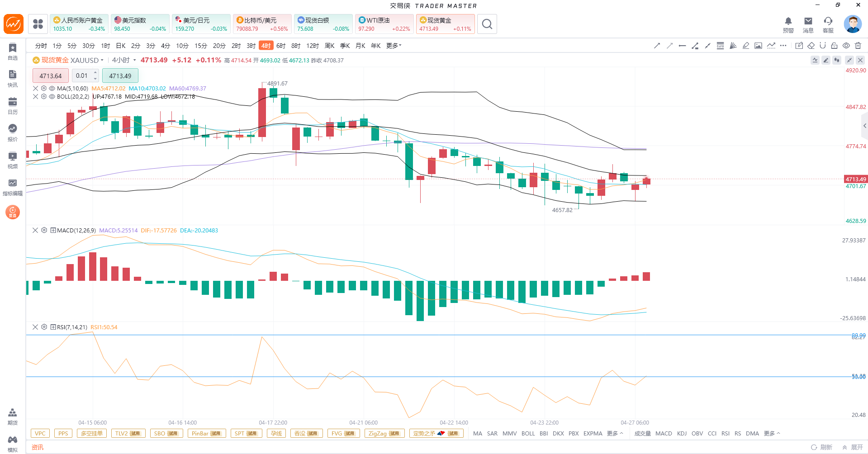
Task: Click the trash icon to delete drawings
Action: pos(858,46)
